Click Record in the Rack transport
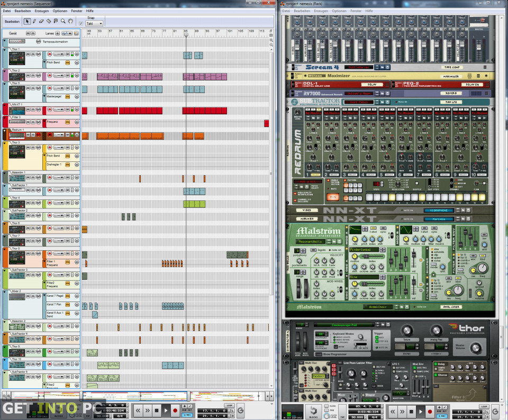Image resolution: width=508 pixels, height=420 pixels. (x=430, y=412)
